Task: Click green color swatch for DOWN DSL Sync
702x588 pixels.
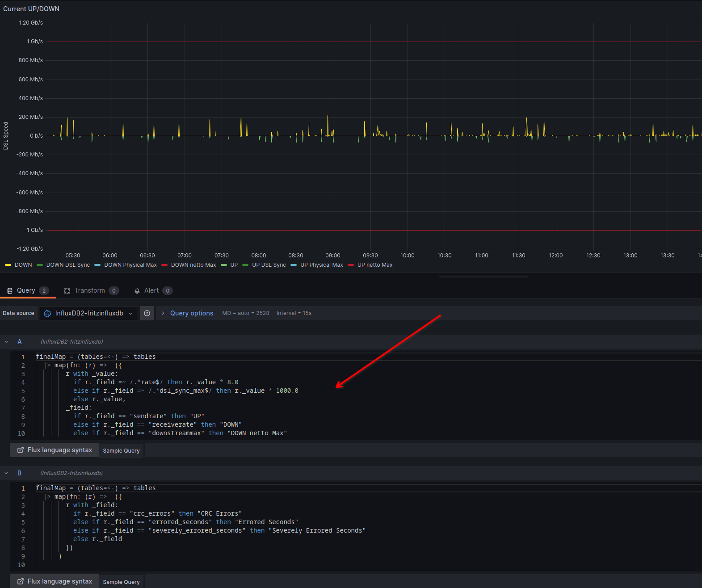Action: [x=40, y=265]
